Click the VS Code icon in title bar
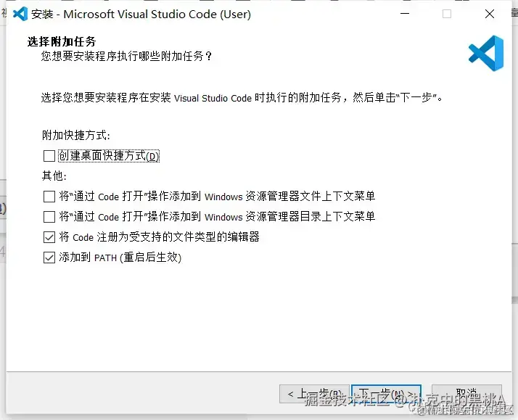The image size is (518, 420). click(20, 14)
